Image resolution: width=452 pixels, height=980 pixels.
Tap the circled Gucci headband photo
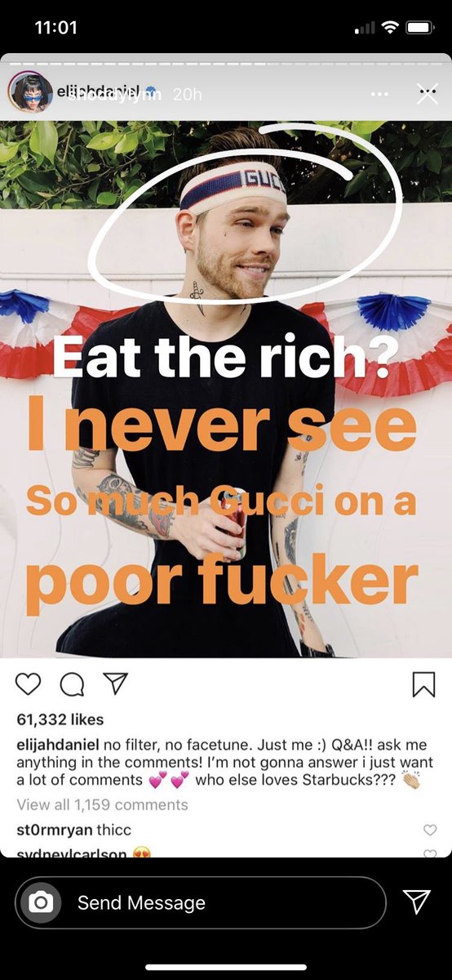click(245, 211)
